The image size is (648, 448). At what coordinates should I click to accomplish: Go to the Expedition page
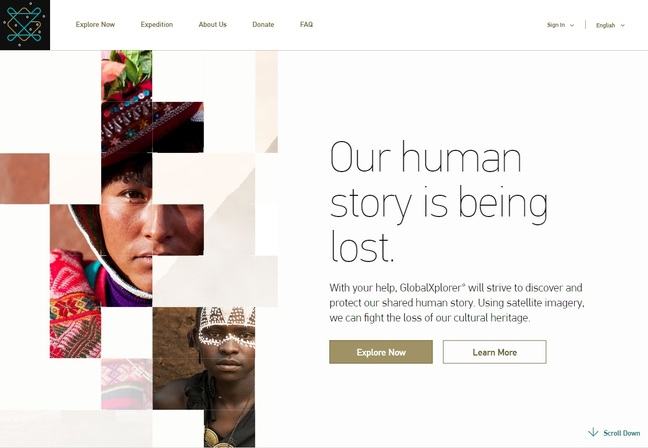click(157, 24)
